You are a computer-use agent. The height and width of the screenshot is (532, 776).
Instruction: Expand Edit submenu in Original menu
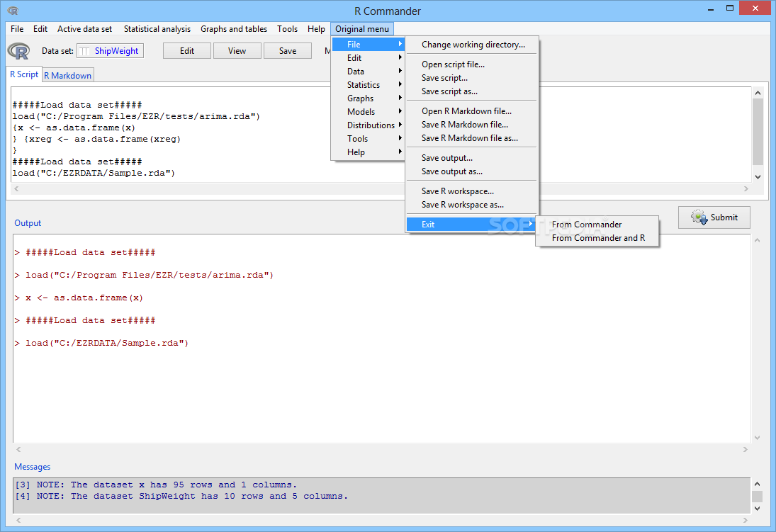coord(369,58)
